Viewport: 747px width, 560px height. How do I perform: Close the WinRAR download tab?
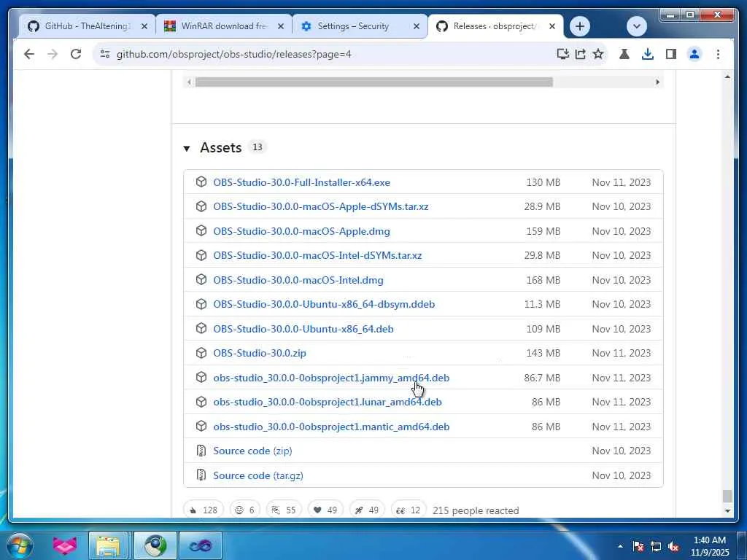(x=281, y=26)
